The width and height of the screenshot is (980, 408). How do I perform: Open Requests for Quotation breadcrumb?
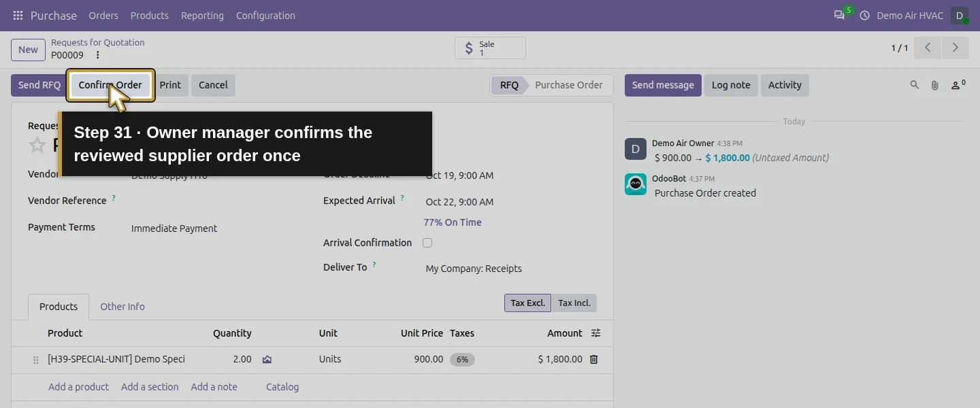click(x=98, y=42)
